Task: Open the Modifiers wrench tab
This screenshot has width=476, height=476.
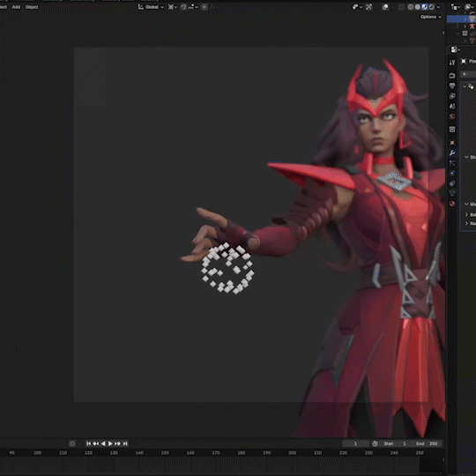Action: click(452, 152)
